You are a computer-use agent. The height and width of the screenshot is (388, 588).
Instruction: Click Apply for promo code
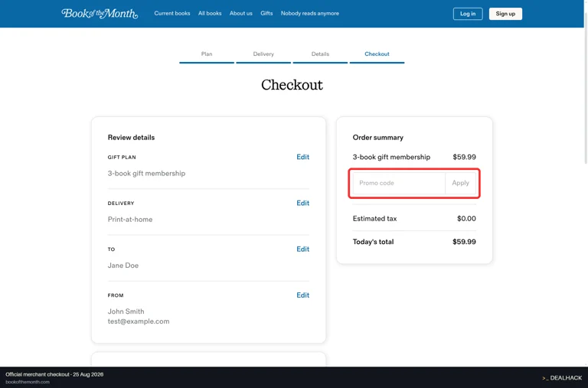(460, 183)
